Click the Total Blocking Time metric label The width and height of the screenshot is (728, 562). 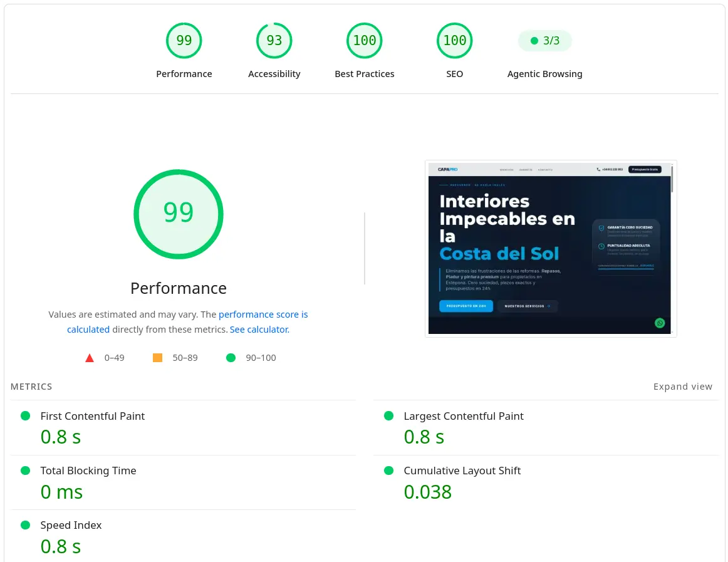point(88,471)
